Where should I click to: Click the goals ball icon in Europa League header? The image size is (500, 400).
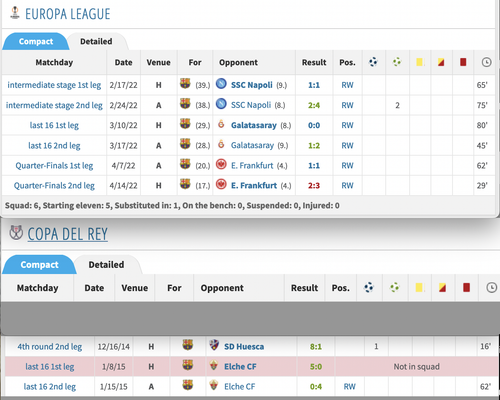[x=373, y=62]
